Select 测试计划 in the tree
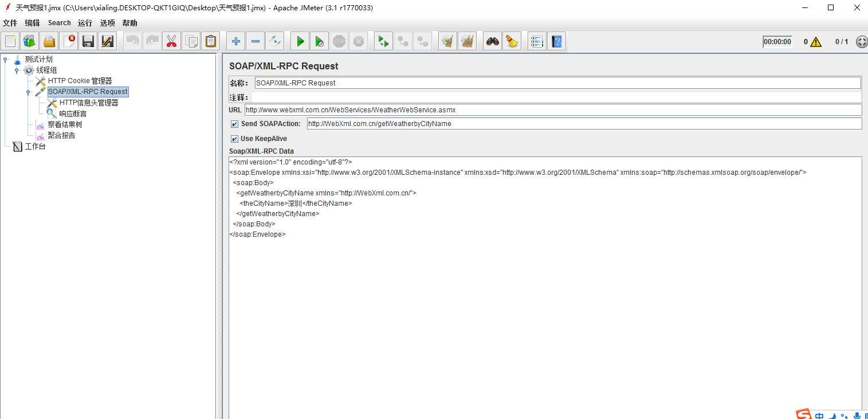The width and height of the screenshot is (868, 419). click(39, 59)
